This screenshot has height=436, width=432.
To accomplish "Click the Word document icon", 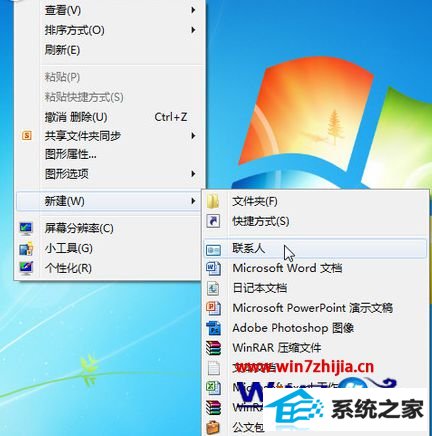I will coord(213,268).
